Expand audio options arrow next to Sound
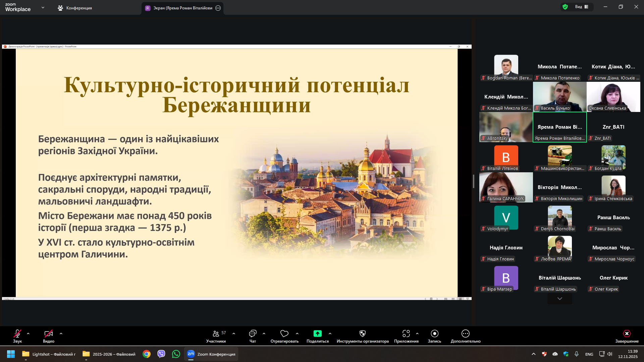The height and width of the screenshot is (362, 644). [x=28, y=334]
